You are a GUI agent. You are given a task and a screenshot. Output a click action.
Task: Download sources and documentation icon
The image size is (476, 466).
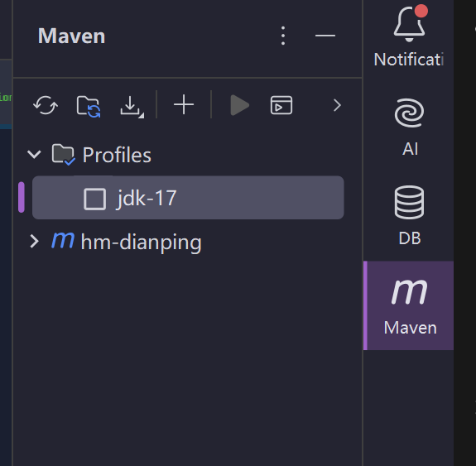tap(132, 106)
